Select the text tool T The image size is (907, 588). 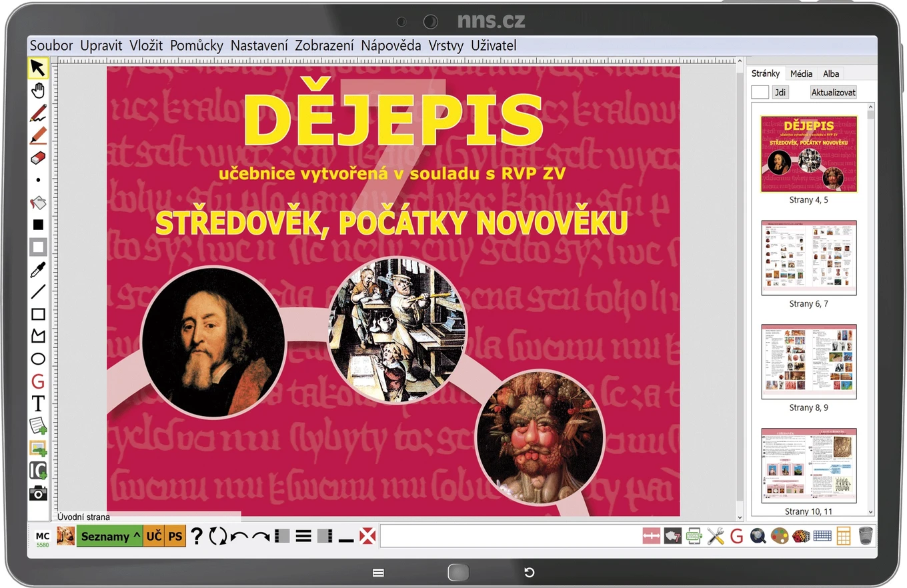pos(38,403)
